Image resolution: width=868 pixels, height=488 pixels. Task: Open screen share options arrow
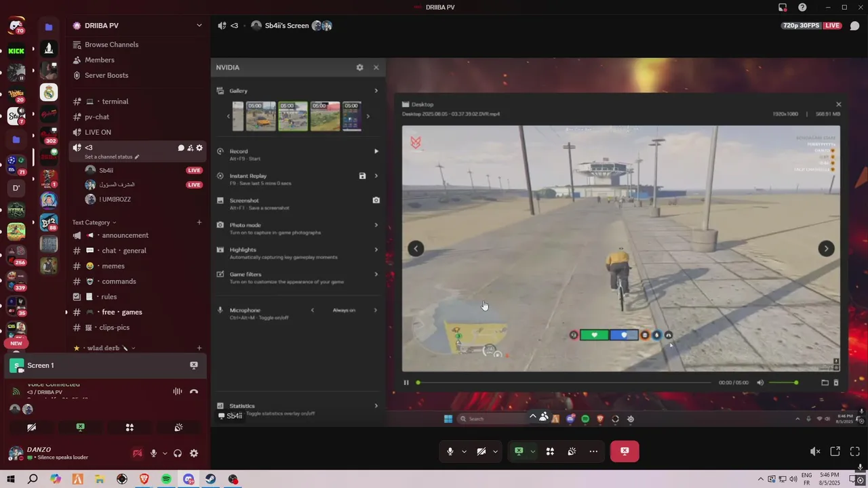pos(533,451)
